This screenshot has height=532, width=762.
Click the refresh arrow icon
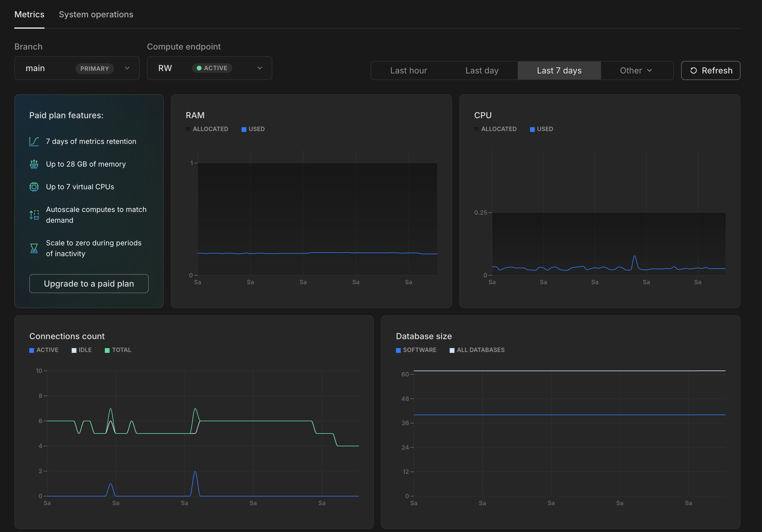click(x=693, y=70)
